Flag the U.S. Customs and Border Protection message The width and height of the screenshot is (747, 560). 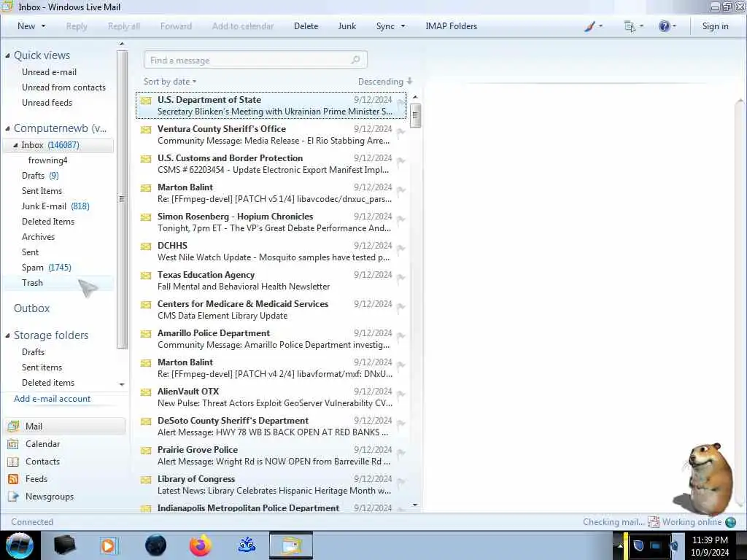(x=400, y=161)
